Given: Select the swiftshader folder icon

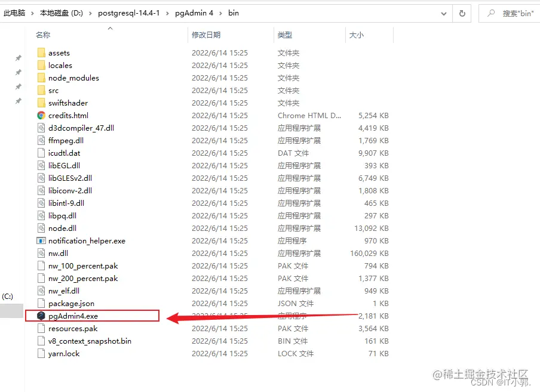Looking at the screenshot, I should pos(41,103).
